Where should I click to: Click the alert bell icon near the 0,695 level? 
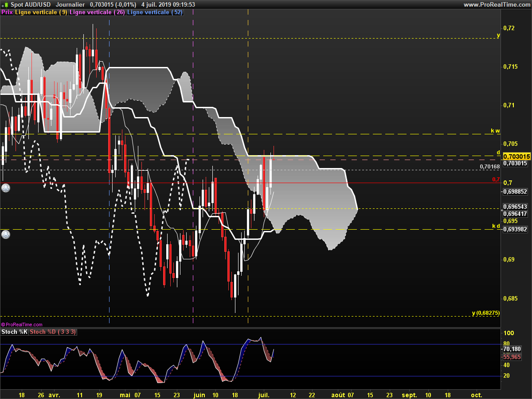pos(5,235)
